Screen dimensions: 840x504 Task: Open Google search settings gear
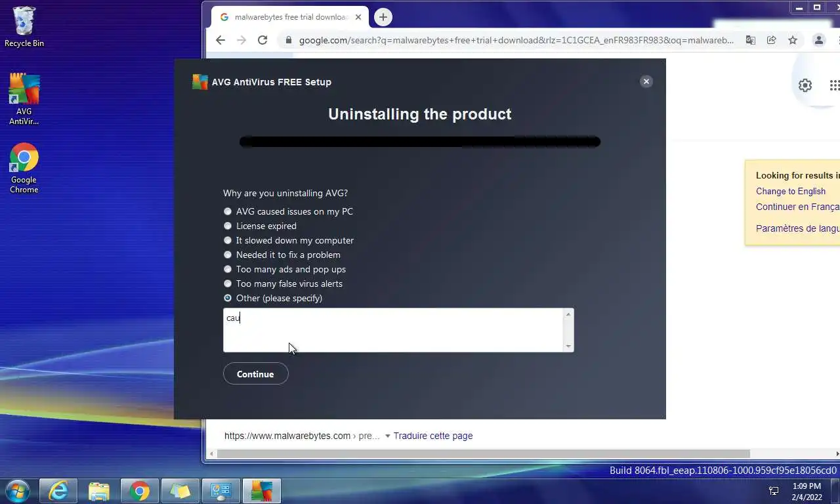pos(805,85)
